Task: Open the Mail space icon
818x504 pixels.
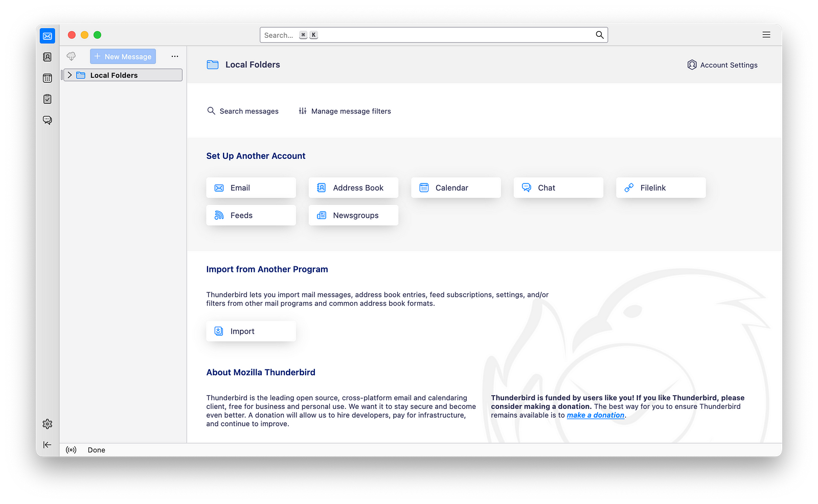Action: (x=48, y=36)
